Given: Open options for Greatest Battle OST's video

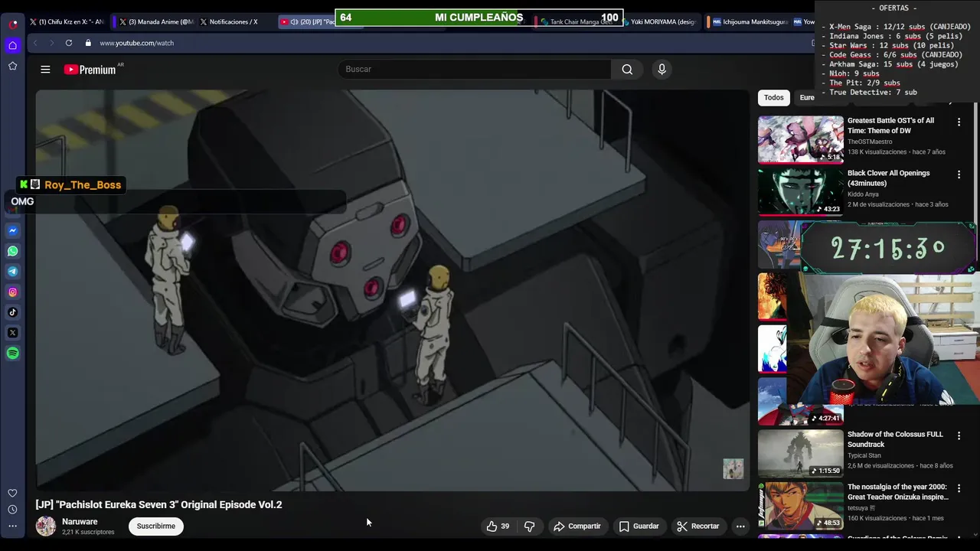Looking at the screenshot, I should [x=959, y=122].
